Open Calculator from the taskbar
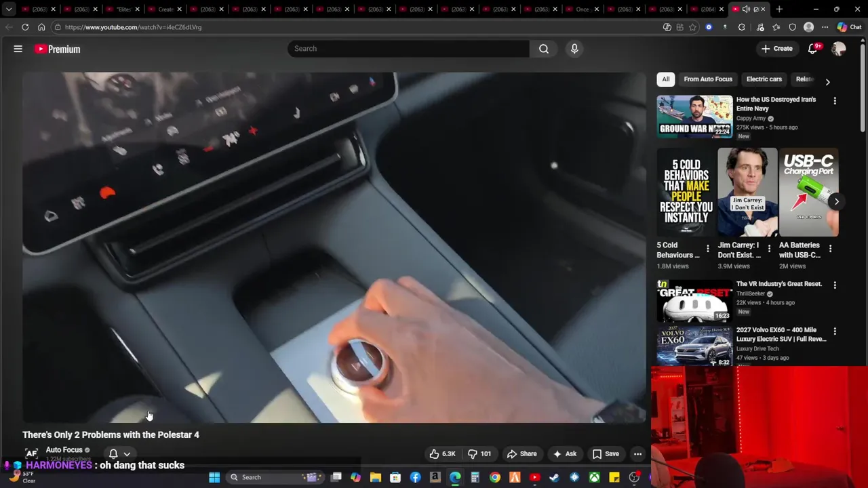Viewport: 868px width, 488px height. pyautogui.click(x=475, y=477)
